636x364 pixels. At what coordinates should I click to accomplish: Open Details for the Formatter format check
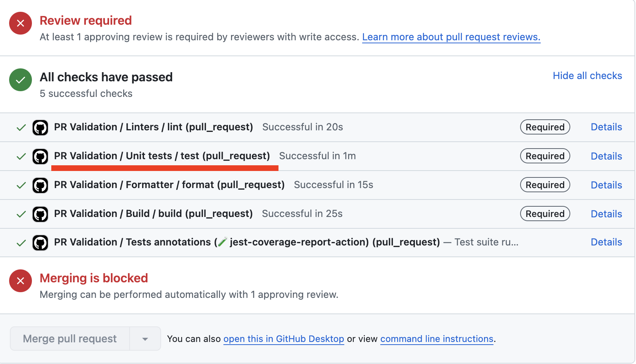click(x=606, y=185)
